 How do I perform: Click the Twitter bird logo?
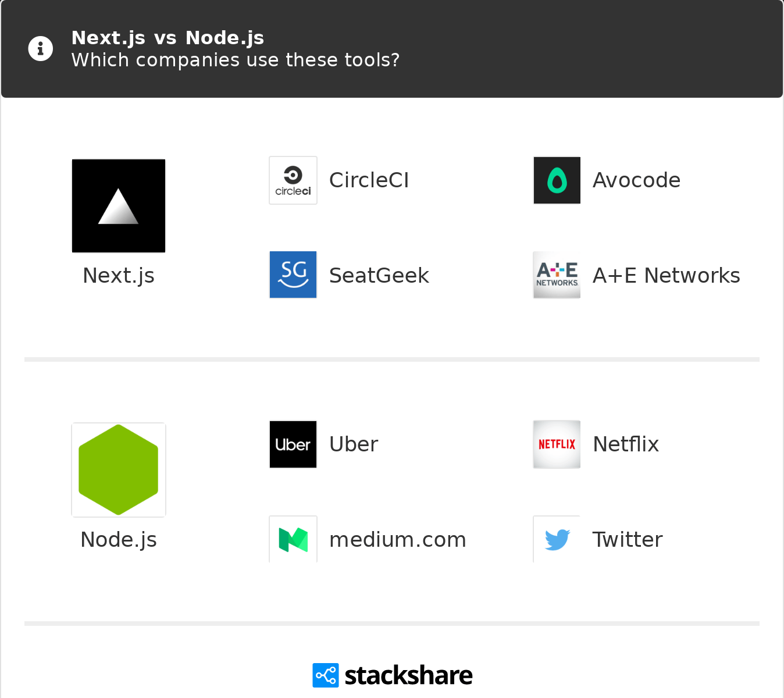tap(557, 540)
